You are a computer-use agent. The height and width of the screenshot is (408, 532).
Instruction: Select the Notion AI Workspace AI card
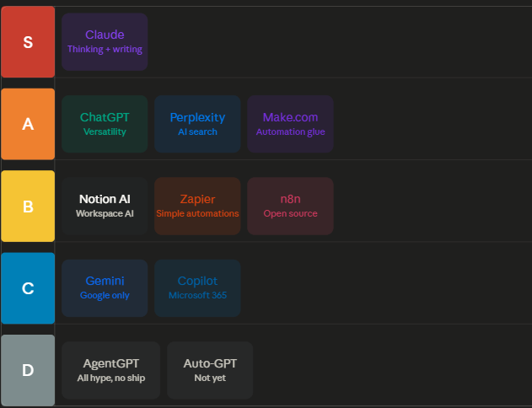pyautogui.click(x=105, y=206)
